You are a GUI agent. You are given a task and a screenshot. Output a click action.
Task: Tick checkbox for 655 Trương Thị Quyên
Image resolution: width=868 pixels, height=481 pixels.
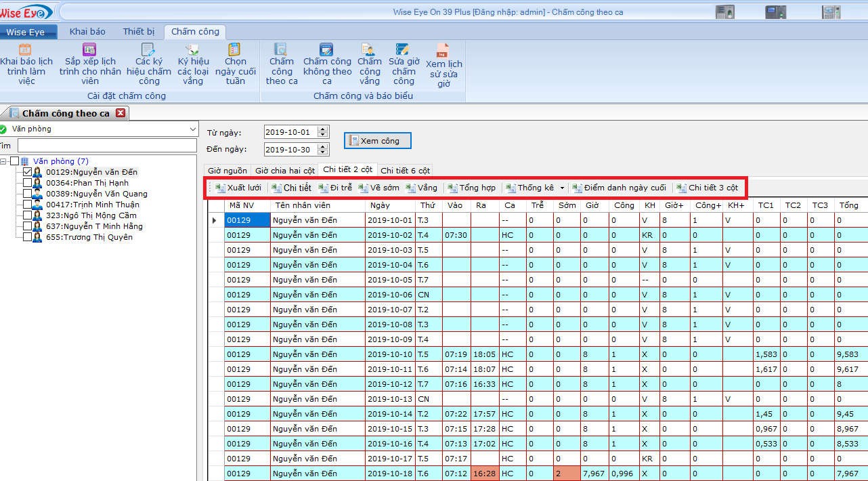coord(28,237)
